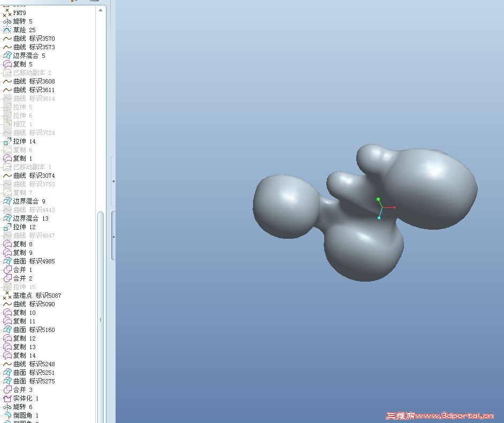504x423 pixels.
Task: Select feature 复制 14 in model tree
Action: tap(25, 356)
